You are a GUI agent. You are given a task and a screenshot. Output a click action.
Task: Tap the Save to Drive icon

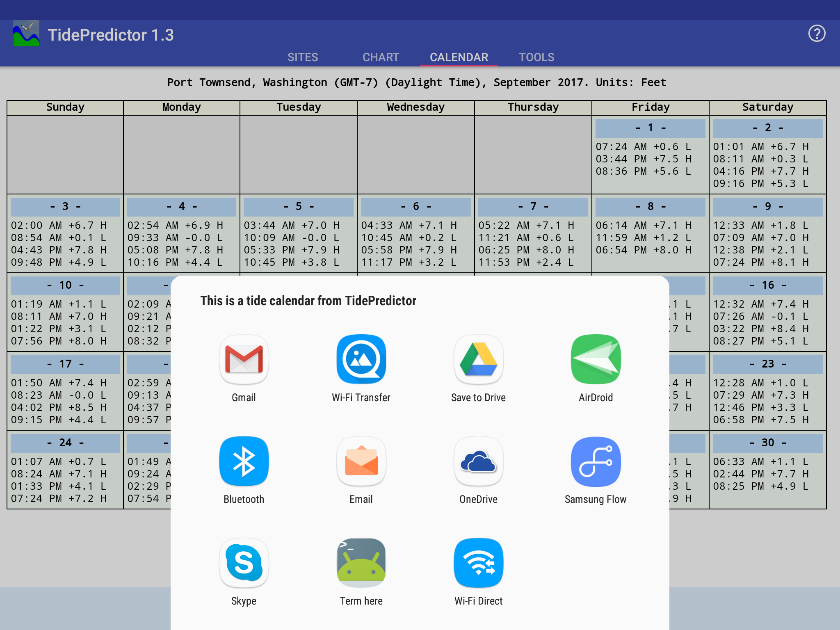coord(478,360)
